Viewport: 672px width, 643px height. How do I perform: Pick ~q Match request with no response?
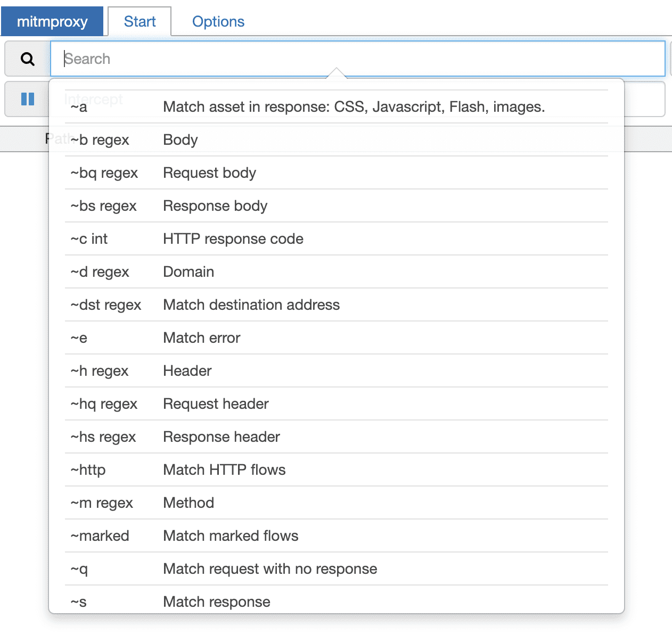coord(337,569)
